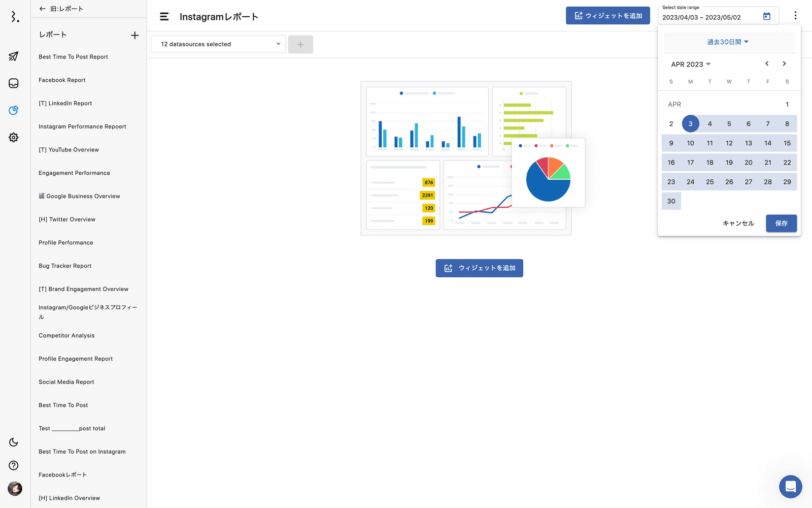812x508 pixels.
Task: Open the publishing paper plane icon
Action: (x=14, y=56)
